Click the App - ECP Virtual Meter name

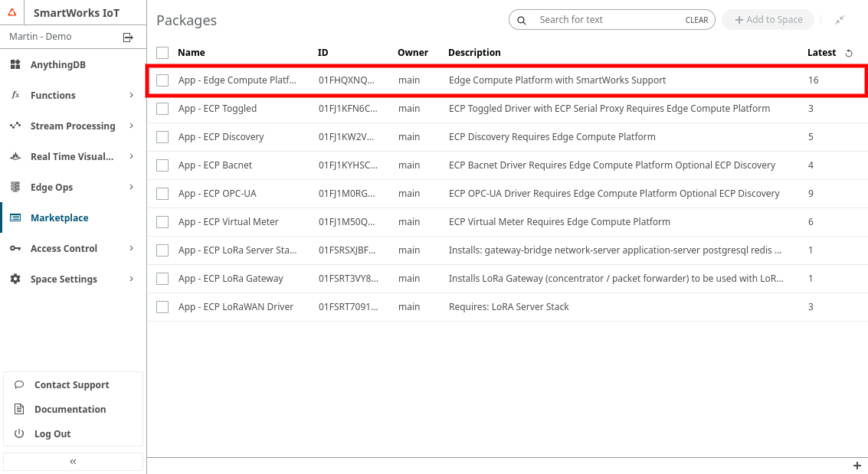pos(228,222)
